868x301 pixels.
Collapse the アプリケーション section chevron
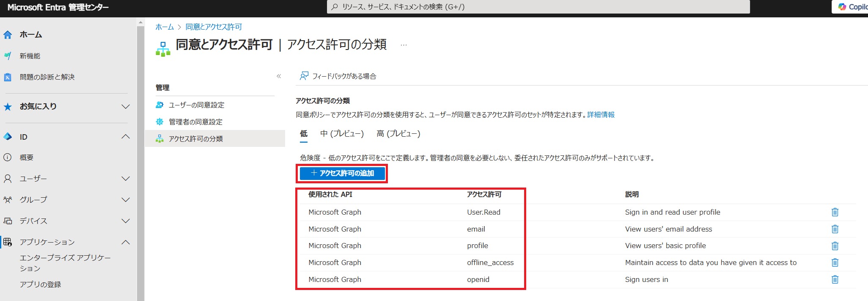126,242
